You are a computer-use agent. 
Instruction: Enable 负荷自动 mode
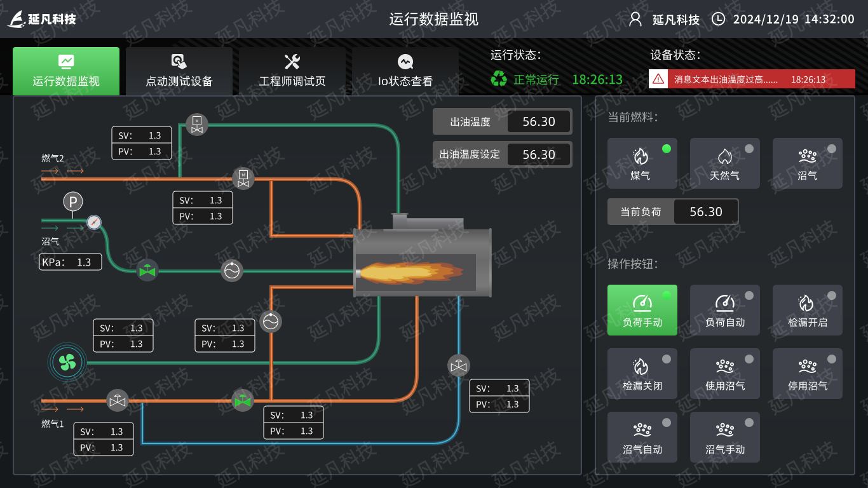tap(724, 309)
